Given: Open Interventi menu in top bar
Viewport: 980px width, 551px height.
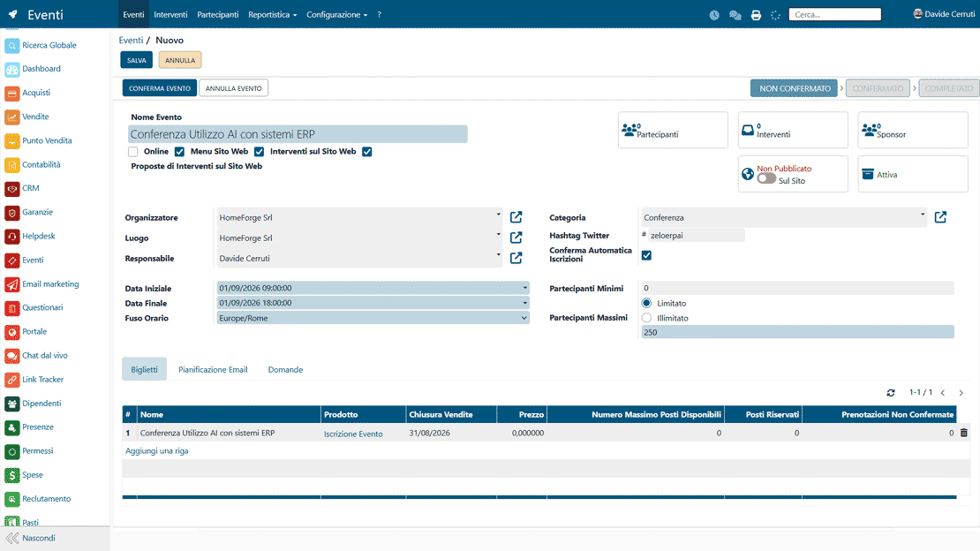Looking at the screenshot, I should pyautogui.click(x=170, y=14).
